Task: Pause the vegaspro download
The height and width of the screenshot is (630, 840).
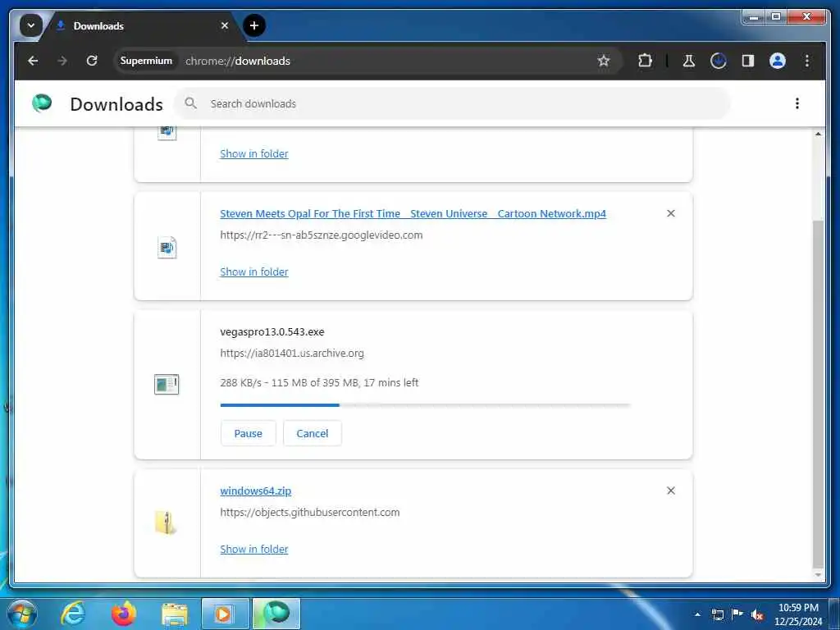Action: 248,433
